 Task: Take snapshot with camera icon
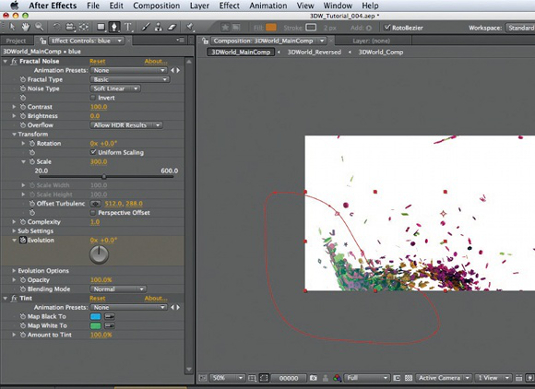tap(313, 378)
